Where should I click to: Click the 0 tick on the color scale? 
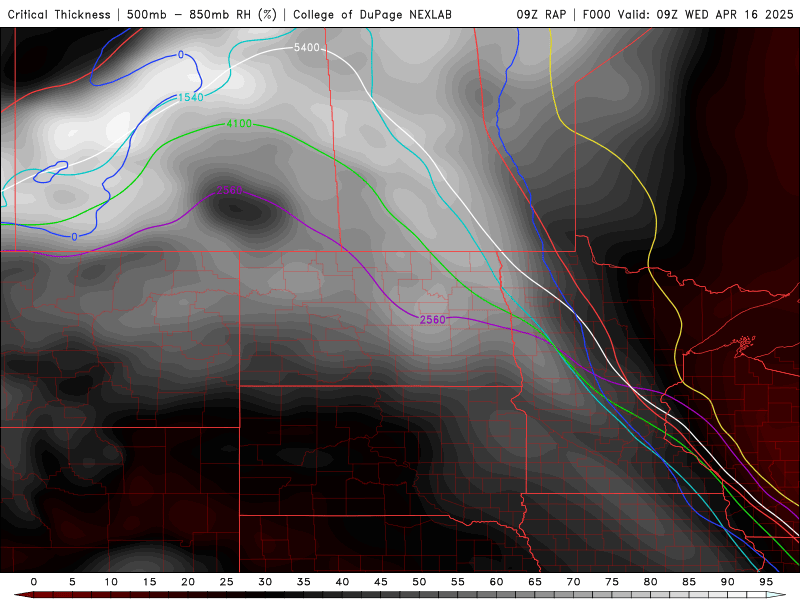point(34,582)
